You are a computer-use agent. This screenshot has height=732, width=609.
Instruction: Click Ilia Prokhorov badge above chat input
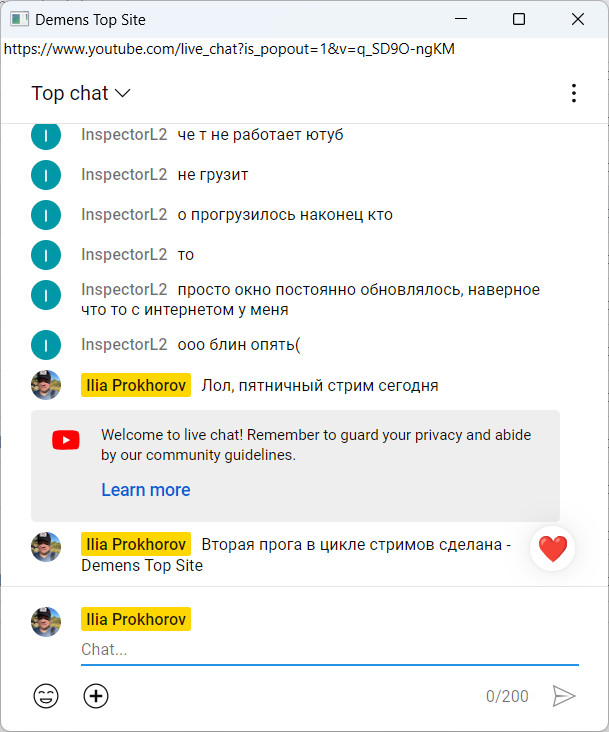click(136, 619)
